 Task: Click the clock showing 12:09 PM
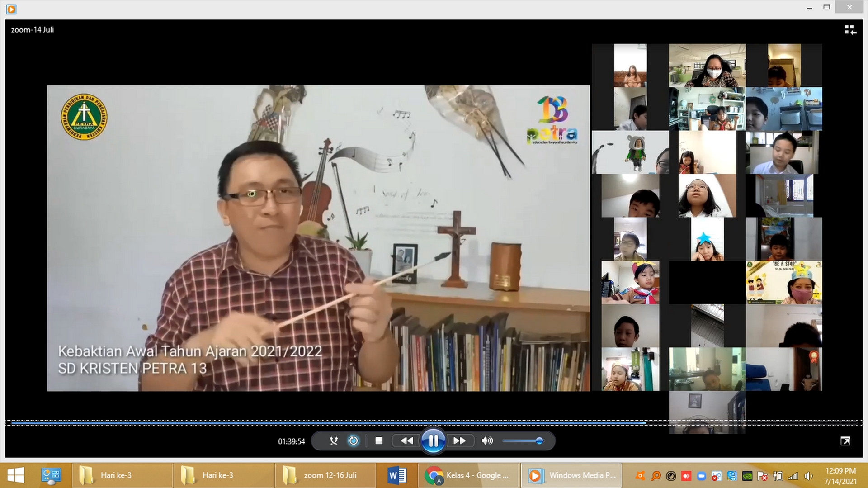(x=840, y=471)
